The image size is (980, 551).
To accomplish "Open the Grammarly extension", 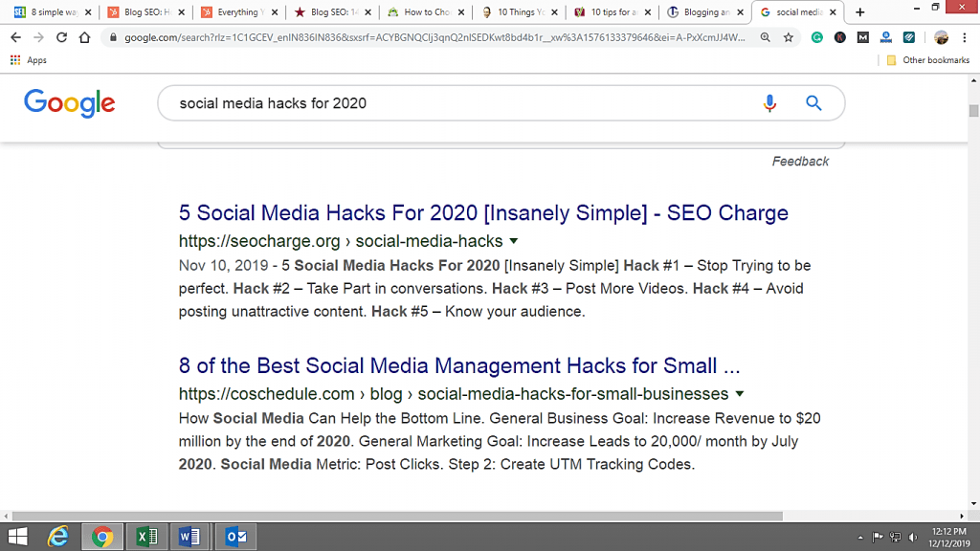I will pyautogui.click(x=817, y=37).
